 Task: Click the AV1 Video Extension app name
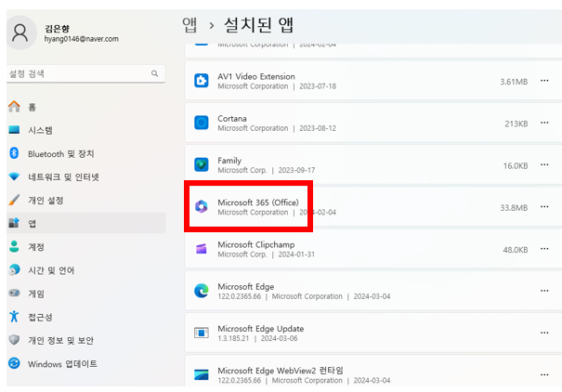click(256, 76)
